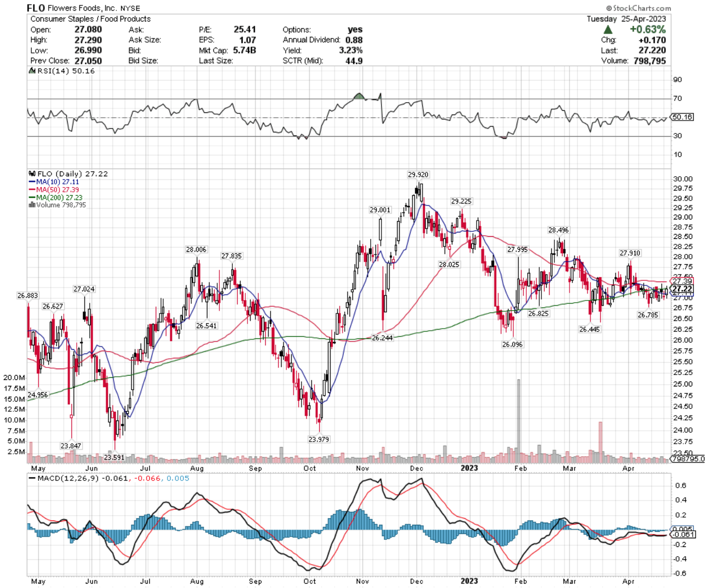
Task: Click the Tuesday 25-Apr-2023 date label
Action: click(x=627, y=19)
